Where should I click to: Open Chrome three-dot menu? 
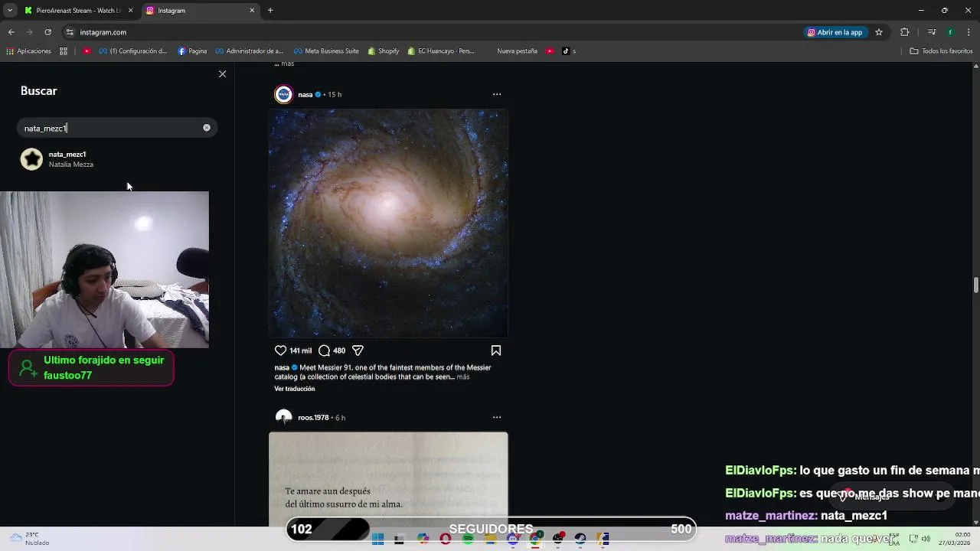point(969,32)
